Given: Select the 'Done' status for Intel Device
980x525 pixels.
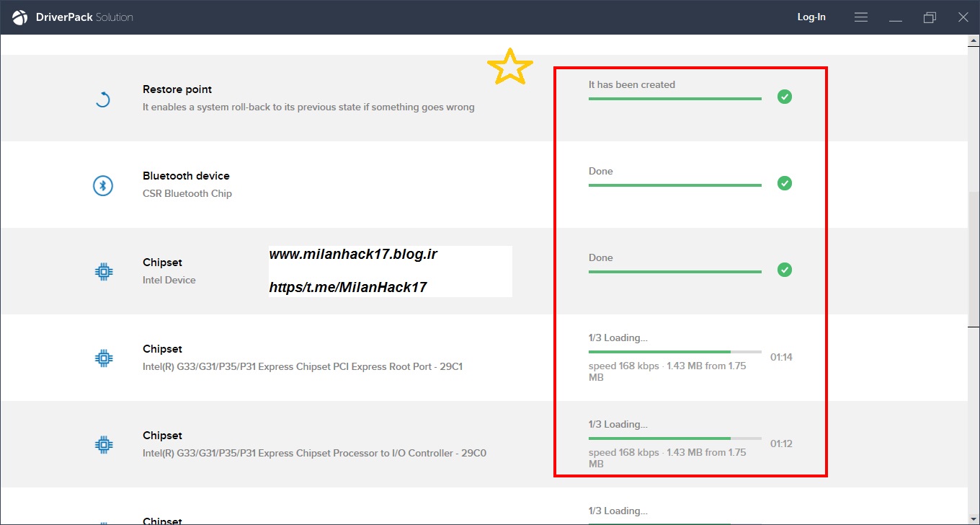Looking at the screenshot, I should pos(601,257).
